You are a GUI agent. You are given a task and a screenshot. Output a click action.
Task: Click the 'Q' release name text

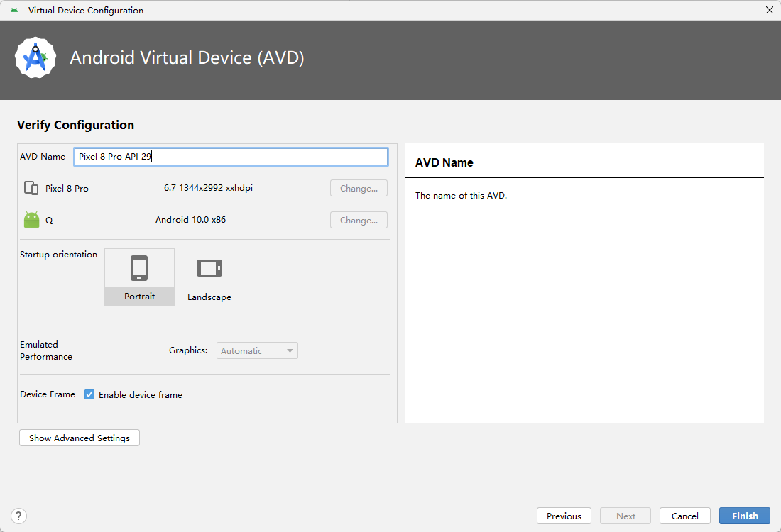(x=49, y=221)
